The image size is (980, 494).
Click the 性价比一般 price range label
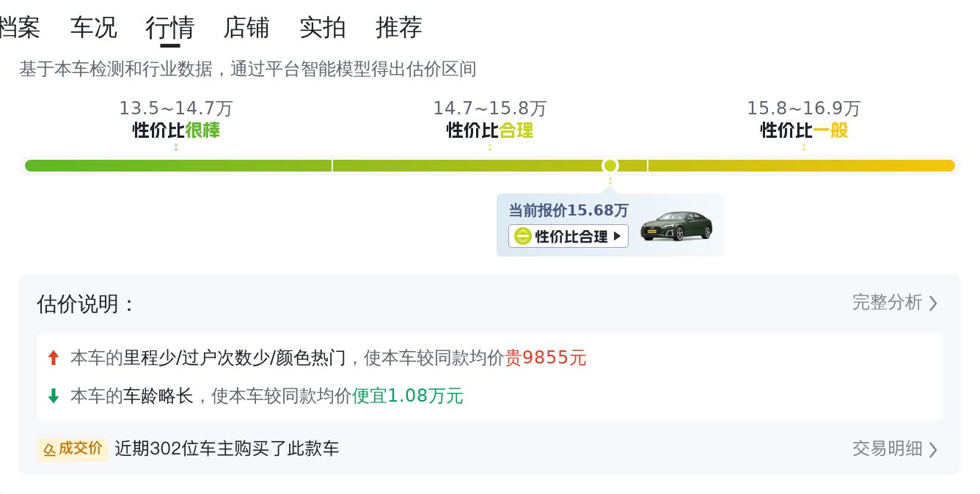(804, 130)
